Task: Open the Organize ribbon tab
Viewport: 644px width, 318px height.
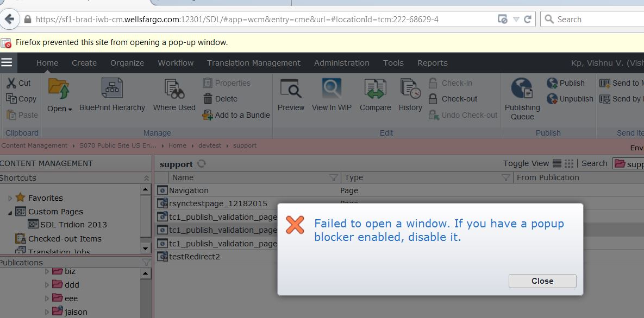Action: coord(127,63)
